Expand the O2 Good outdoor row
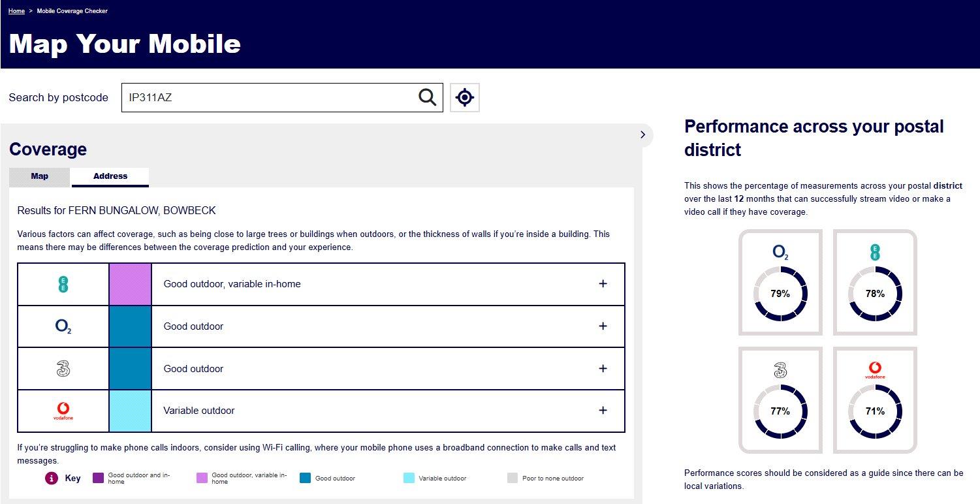This screenshot has width=980, height=504. click(603, 326)
